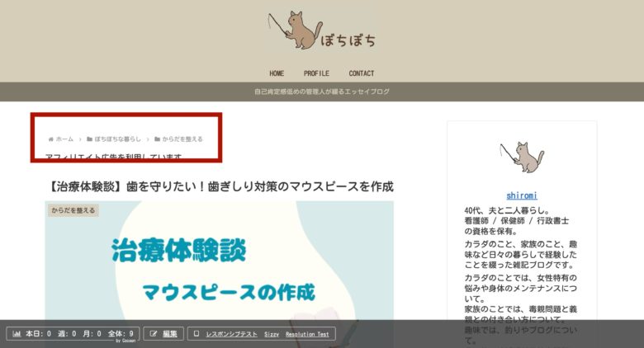Click the 月: 0 monthly counter
Viewport: 644px width, 348px height.
pos(92,334)
